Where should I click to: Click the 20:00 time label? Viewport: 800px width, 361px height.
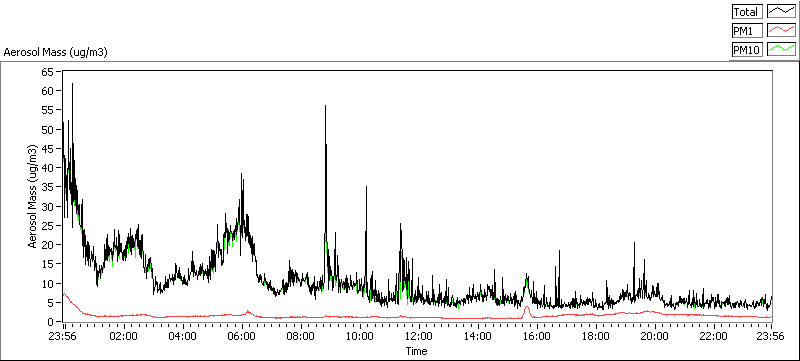[655, 337]
